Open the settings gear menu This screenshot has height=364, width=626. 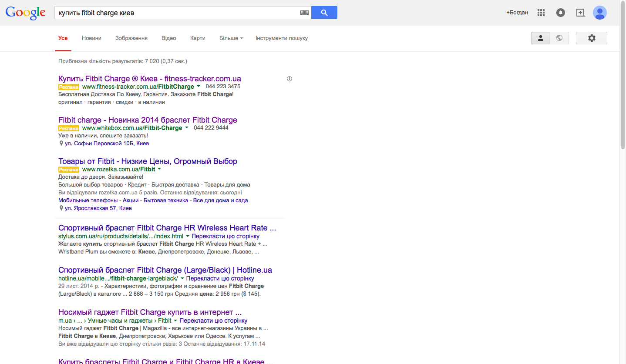click(x=592, y=38)
